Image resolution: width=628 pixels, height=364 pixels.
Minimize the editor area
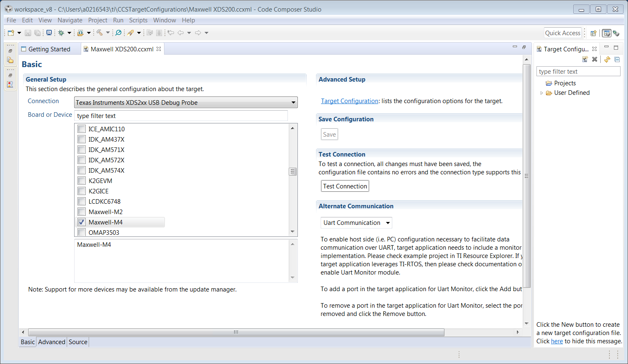pyautogui.click(x=515, y=47)
